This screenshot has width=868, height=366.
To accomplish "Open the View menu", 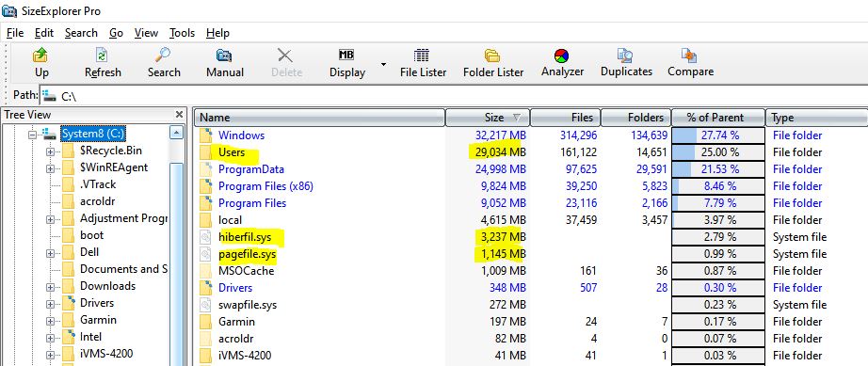I will click(x=146, y=33).
